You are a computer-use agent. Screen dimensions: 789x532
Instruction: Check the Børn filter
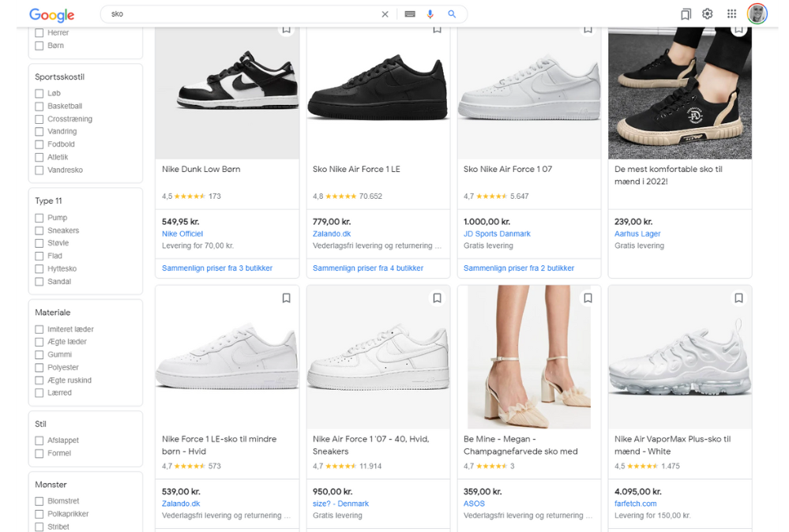pyautogui.click(x=39, y=46)
